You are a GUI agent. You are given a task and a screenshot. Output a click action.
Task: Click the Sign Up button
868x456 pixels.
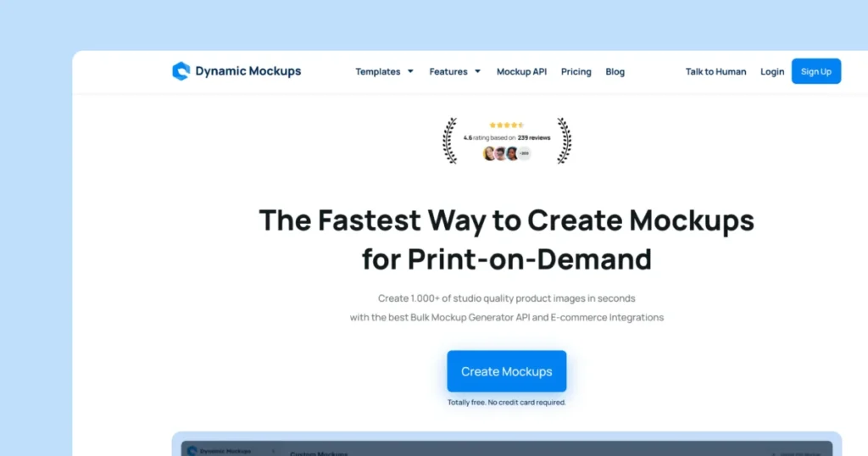point(816,71)
